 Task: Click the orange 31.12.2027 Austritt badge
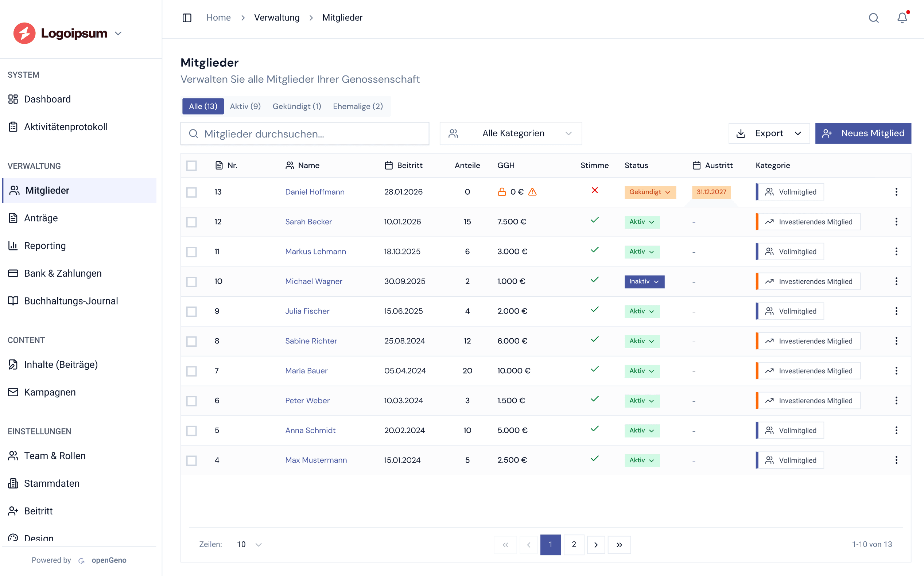[x=711, y=192]
